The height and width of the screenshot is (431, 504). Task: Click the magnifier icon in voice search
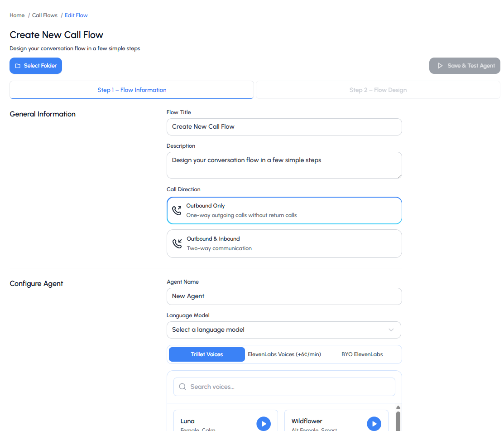click(x=182, y=387)
